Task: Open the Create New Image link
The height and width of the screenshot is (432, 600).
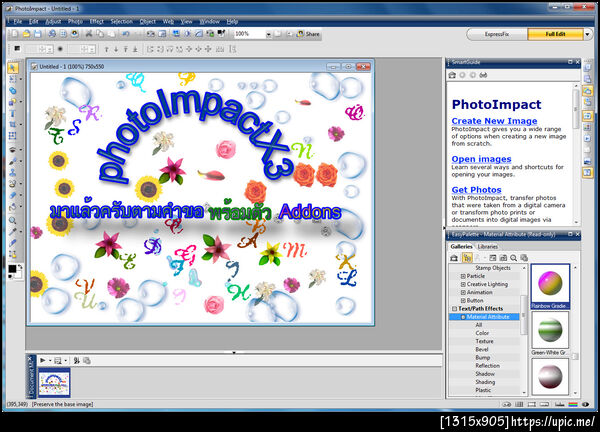Action: 494,121
